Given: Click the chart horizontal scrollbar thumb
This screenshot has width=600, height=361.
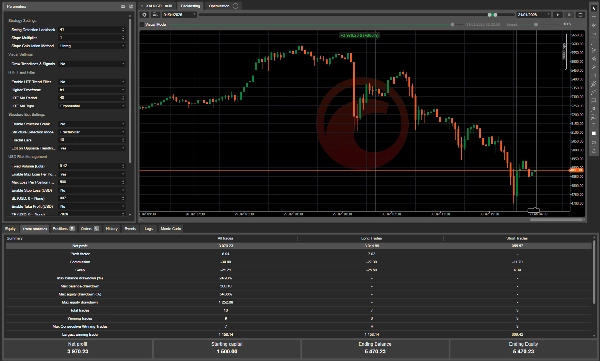Looking at the screenshot, I should 557,220.
